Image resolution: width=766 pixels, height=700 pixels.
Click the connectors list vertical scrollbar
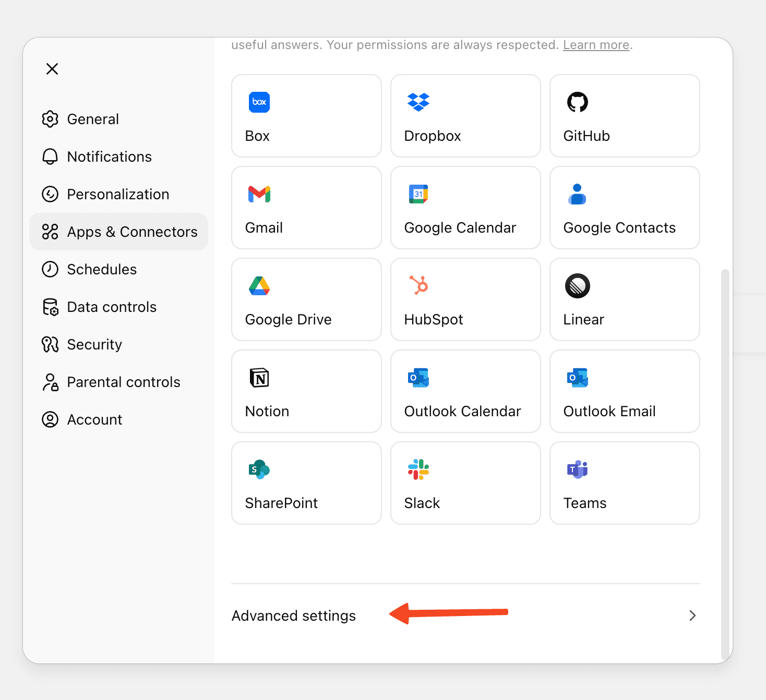coord(725,464)
